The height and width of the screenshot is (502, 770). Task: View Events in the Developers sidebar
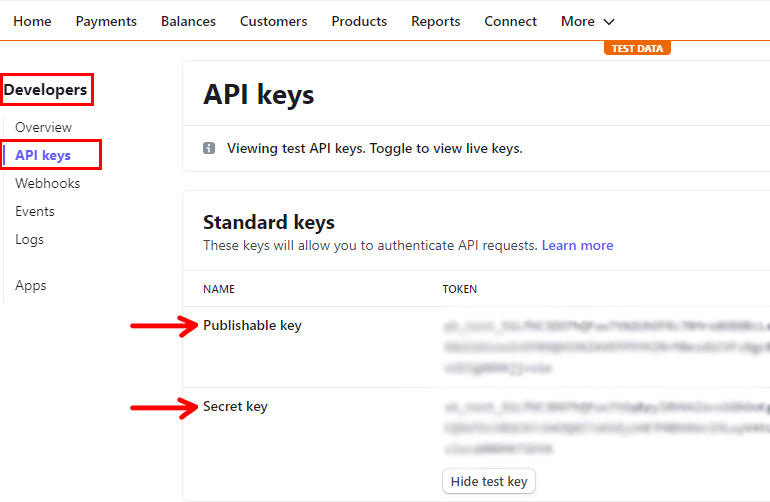click(x=35, y=211)
